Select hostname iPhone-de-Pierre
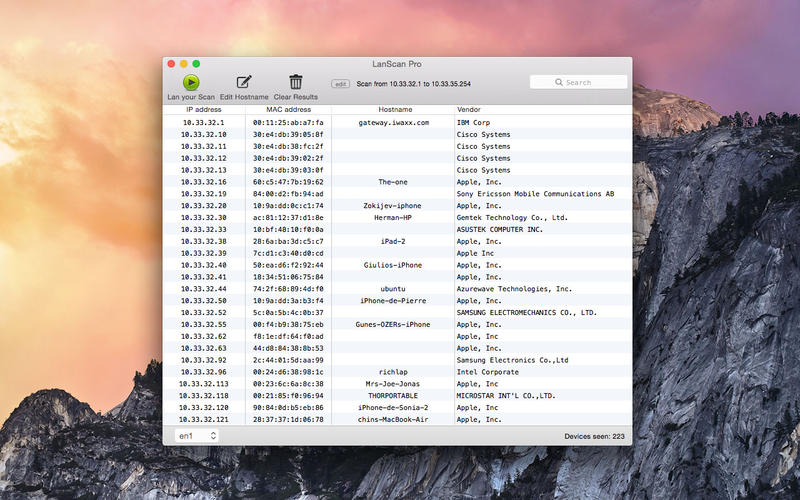800x500 pixels. [x=393, y=301]
